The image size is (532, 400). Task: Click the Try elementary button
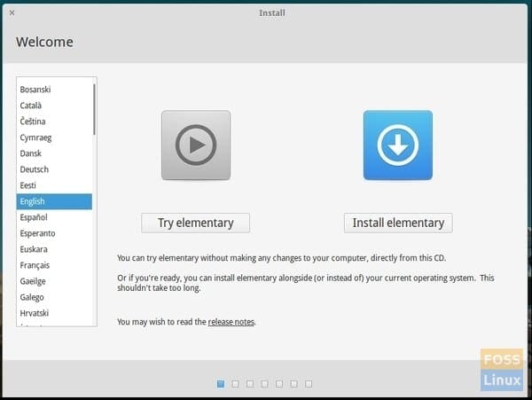pyautogui.click(x=195, y=223)
